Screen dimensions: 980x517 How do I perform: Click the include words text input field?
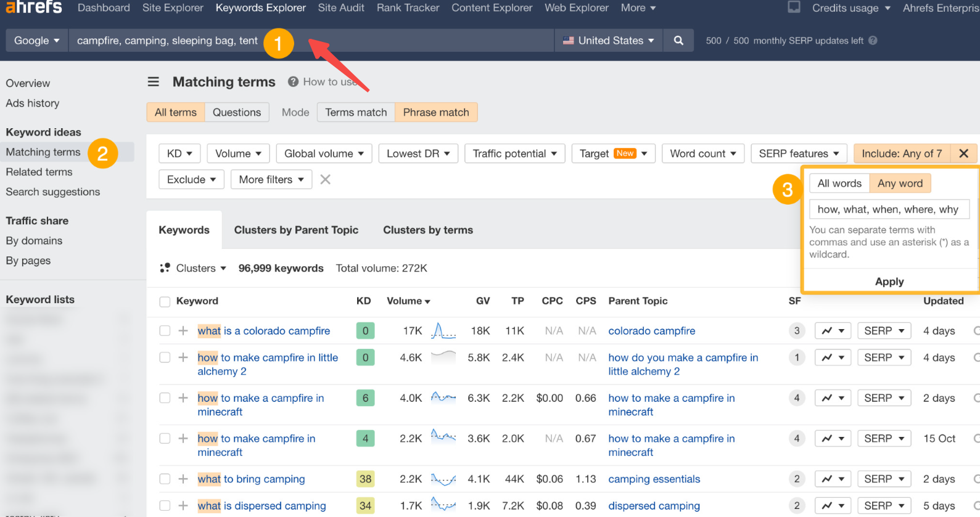point(889,210)
